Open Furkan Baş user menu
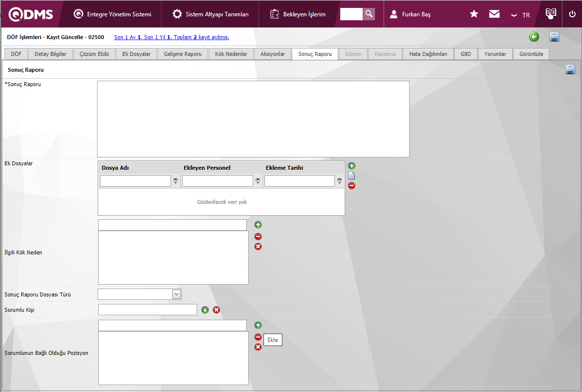 (410, 14)
